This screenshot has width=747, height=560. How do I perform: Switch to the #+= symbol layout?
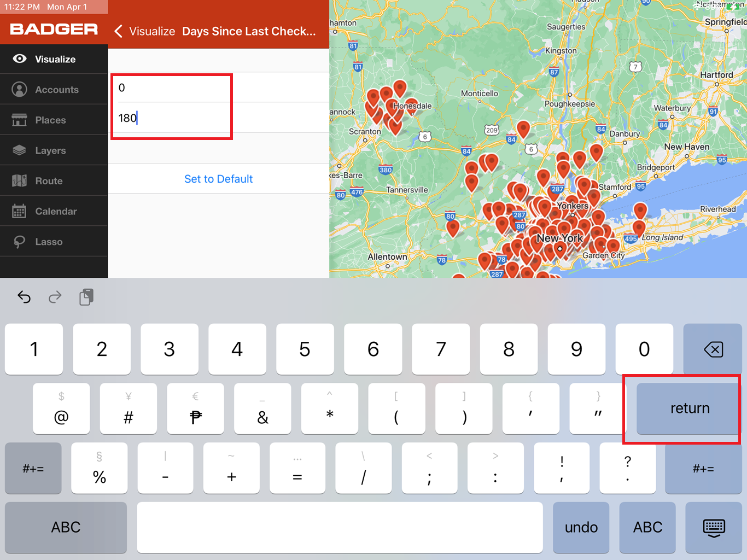(33, 468)
